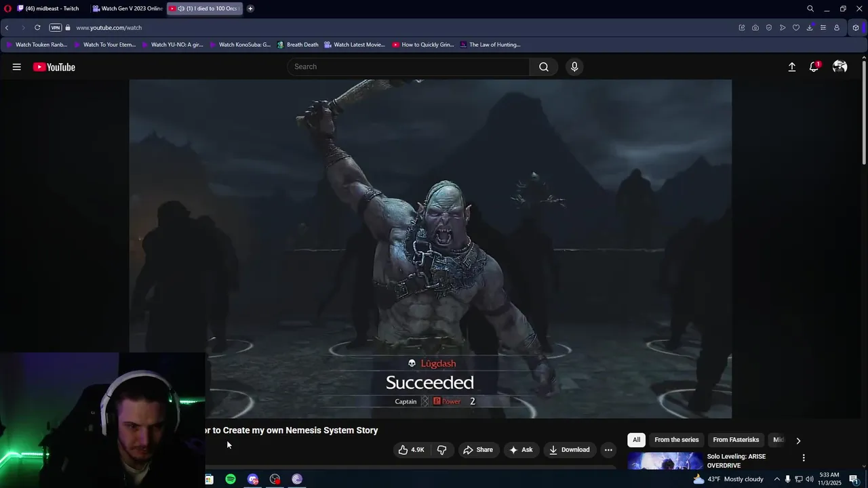Focus the YouTube search field
The height and width of the screenshot is (488, 868).
coord(409,66)
